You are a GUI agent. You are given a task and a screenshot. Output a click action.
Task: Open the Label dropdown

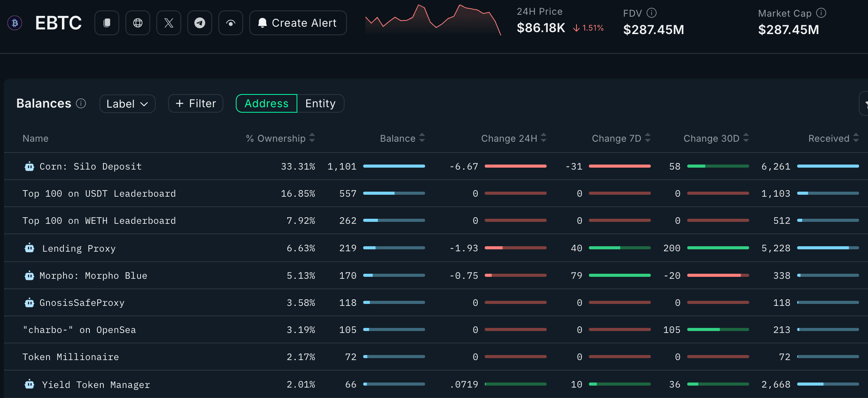click(127, 103)
